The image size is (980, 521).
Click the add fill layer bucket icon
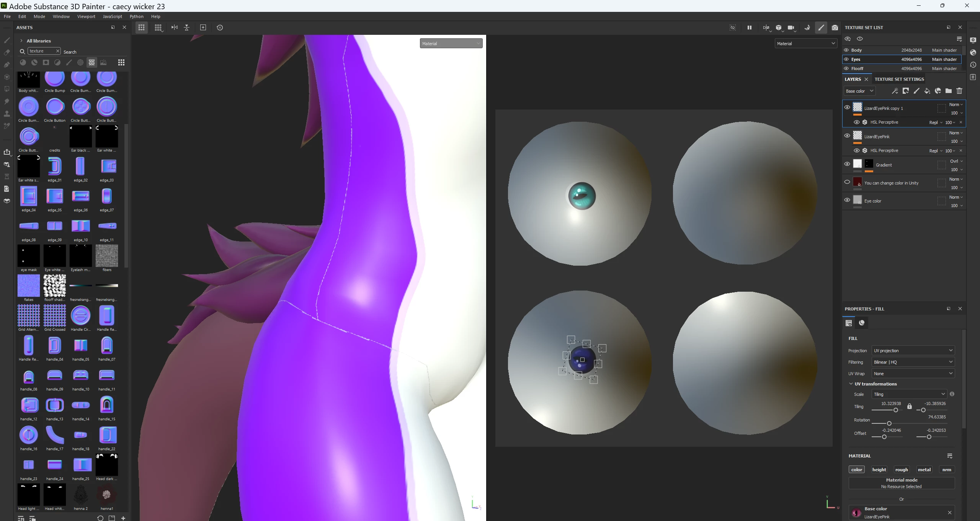[927, 91]
